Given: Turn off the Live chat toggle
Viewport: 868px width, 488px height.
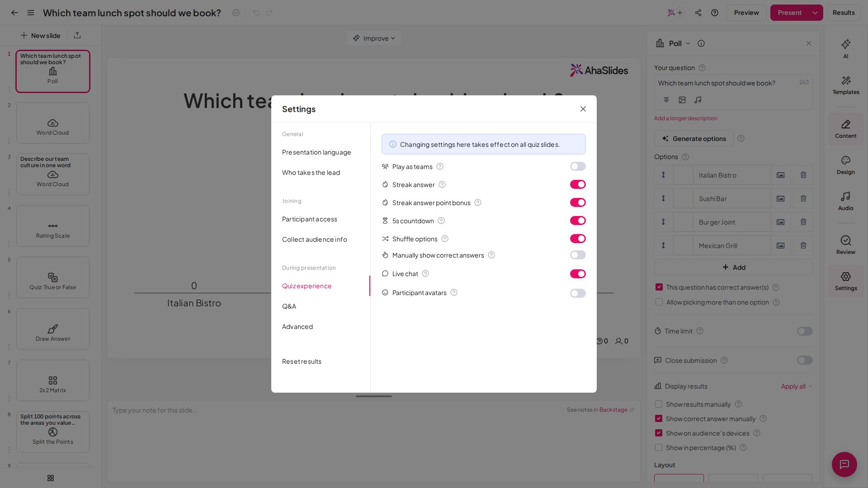Looking at the screenshot, I should [x=578, y=274].
